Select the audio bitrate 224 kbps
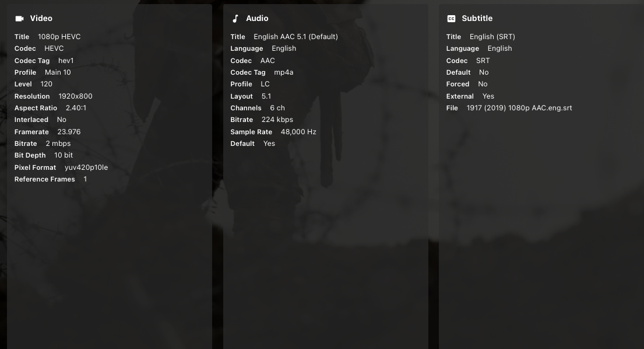 click(x=277, y=120)
